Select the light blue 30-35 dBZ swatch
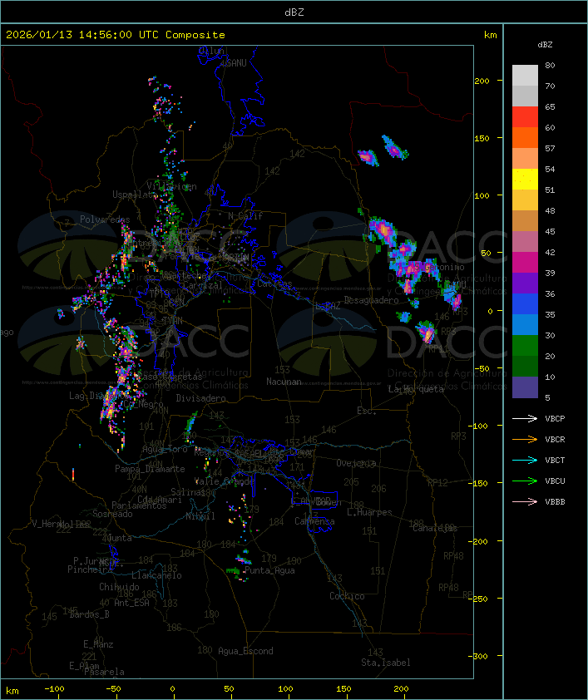The width and height of the screenshot is (588, 700). (525, 324)
